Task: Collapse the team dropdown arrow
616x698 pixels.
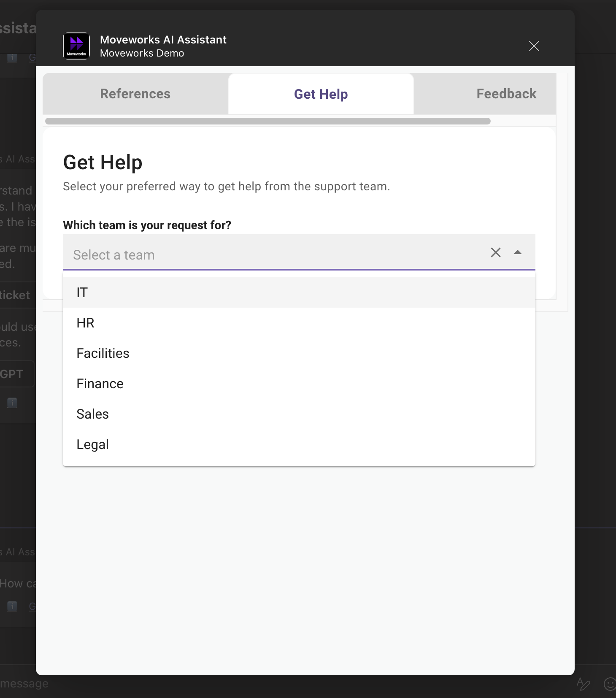Action: (x=518, y=252)
